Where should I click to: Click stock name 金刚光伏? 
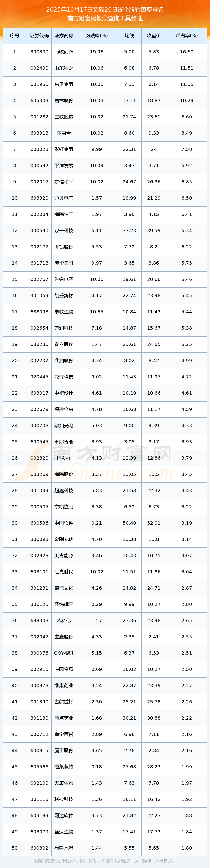tap(64, 539)
